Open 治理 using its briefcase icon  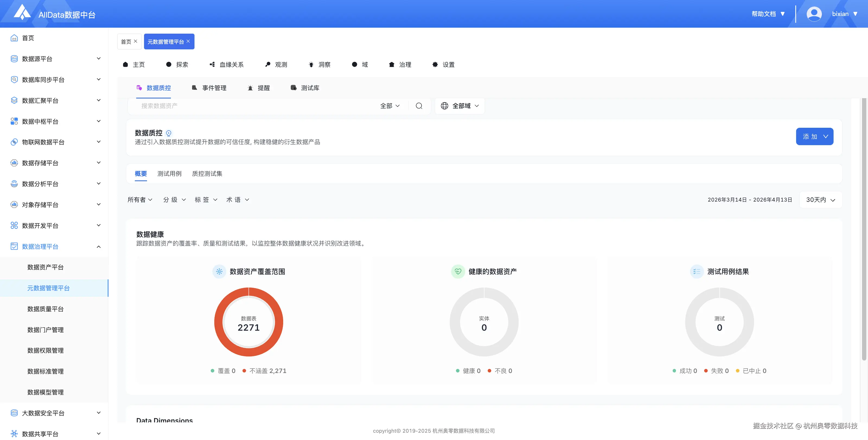pos(391,64)
